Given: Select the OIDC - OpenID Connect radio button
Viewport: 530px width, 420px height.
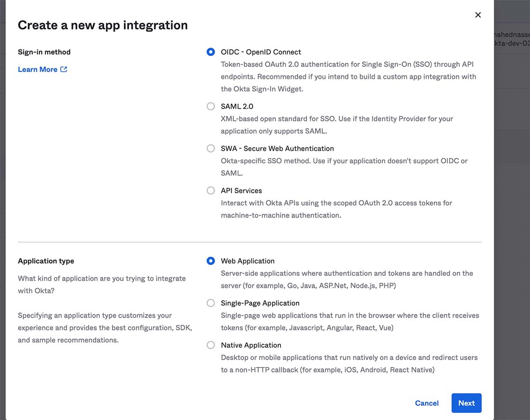Looking at the screenshot, I should point(211,52).
